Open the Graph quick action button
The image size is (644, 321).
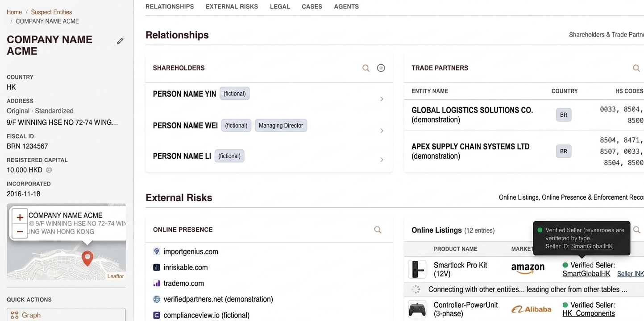(66, 315)
